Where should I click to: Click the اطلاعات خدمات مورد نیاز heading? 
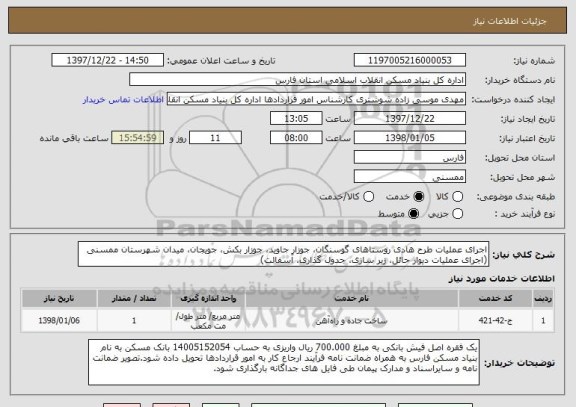coord(501,279)
